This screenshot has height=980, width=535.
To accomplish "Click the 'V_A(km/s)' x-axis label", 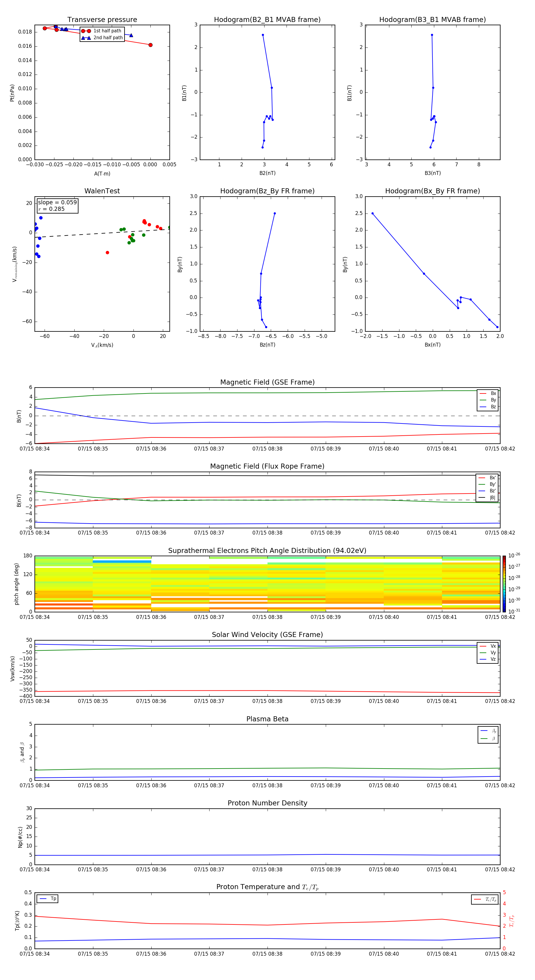I will click(x=102, y=345).
